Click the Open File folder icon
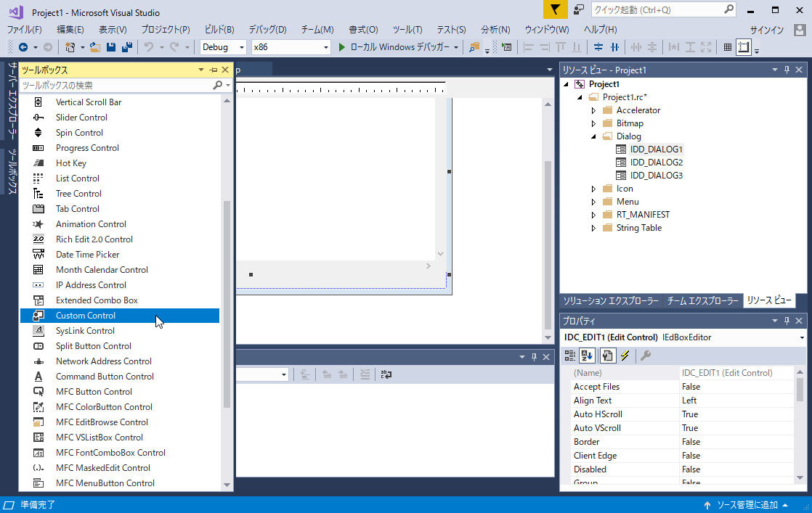812x513 pixels. point(94,47)
